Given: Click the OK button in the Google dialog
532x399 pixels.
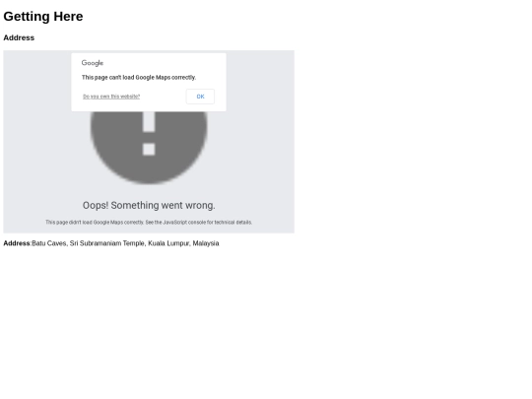Looking at the screenshot, I should (x=200, y=97).
